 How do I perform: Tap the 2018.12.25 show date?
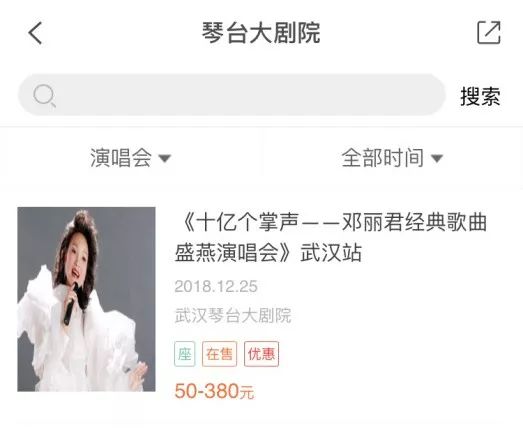coord(216,286)
